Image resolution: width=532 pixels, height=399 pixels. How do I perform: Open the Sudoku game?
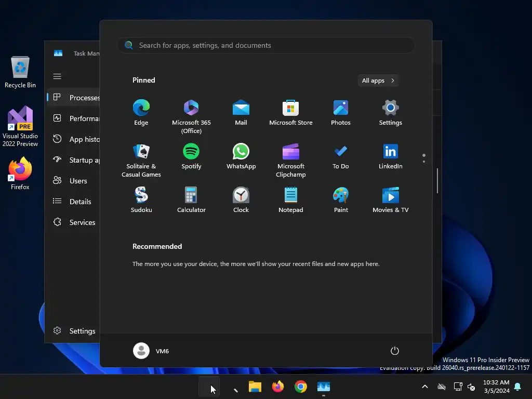click(x=141, y=200)
